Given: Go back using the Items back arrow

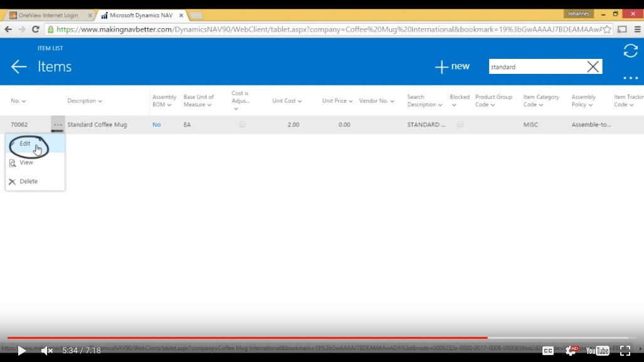Looking at the screenshot, I should coord(19,66).
